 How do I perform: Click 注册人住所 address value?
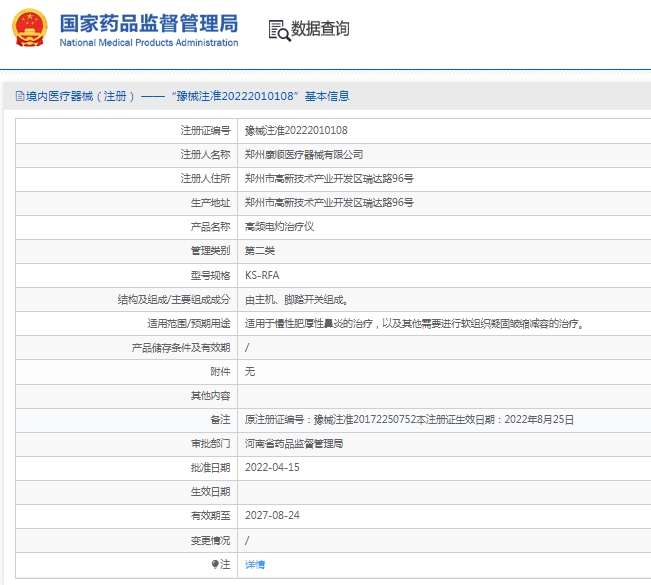pyautogui.click(x=329, y=179)
